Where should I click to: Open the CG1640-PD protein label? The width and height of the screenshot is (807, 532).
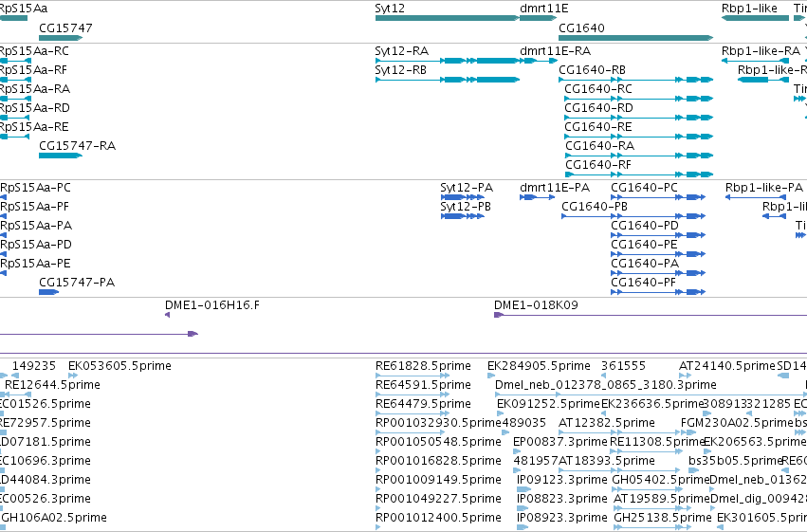645,226
